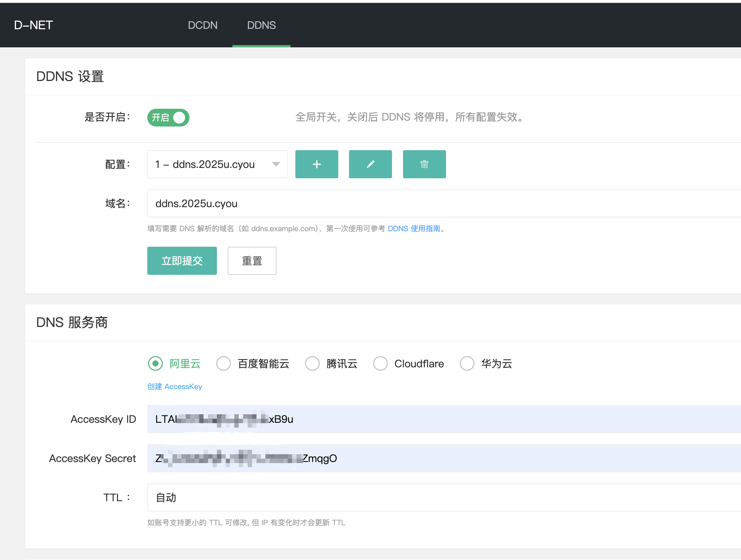Click the dropdown arrow beside the 配置 field
Screen dimensions: 741x560
[x=275, y=164]
